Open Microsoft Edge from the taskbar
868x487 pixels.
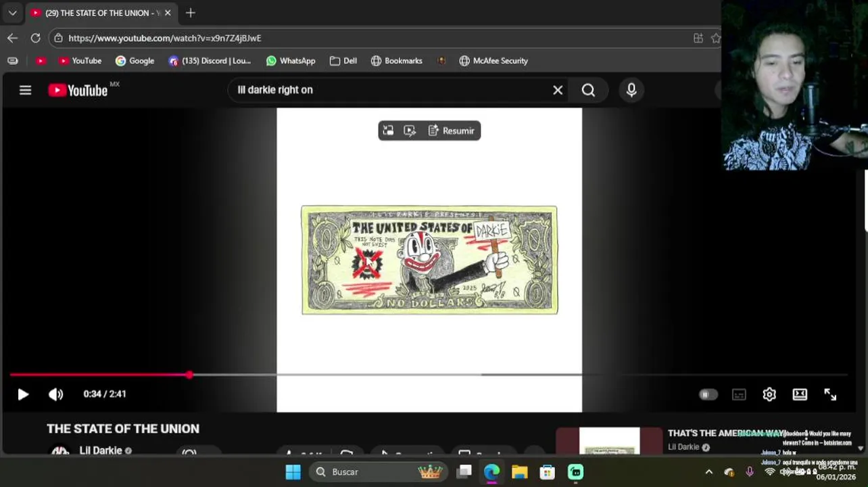coord(491,471)
